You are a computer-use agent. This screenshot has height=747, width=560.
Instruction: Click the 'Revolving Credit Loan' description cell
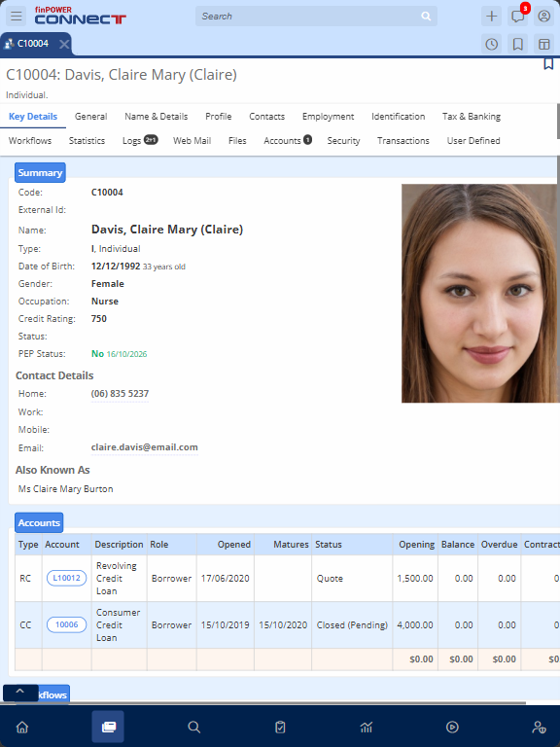(119, 579)
